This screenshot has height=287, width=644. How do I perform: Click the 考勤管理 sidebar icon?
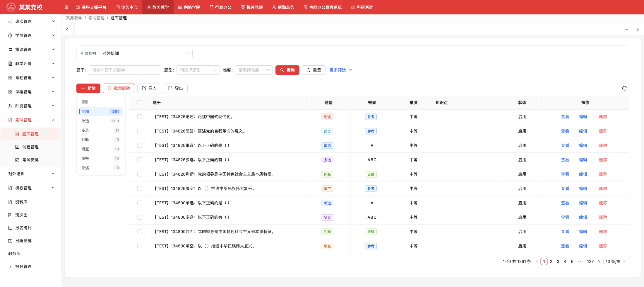click(10, 78)
